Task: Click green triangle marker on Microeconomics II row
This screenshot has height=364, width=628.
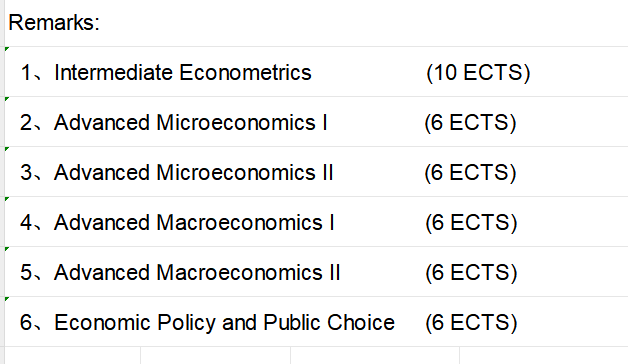Action: pos(7,149)
